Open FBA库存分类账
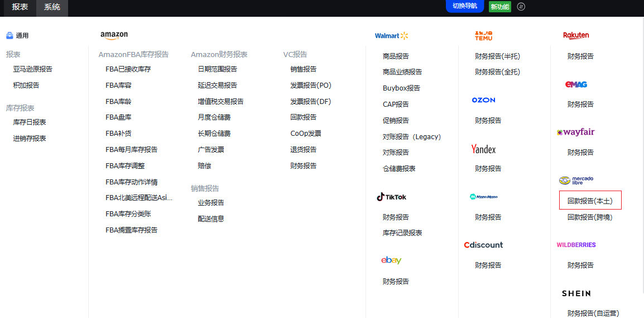This screenshot has width=644, height=318. pyautogui.click(x=128, y=214)
